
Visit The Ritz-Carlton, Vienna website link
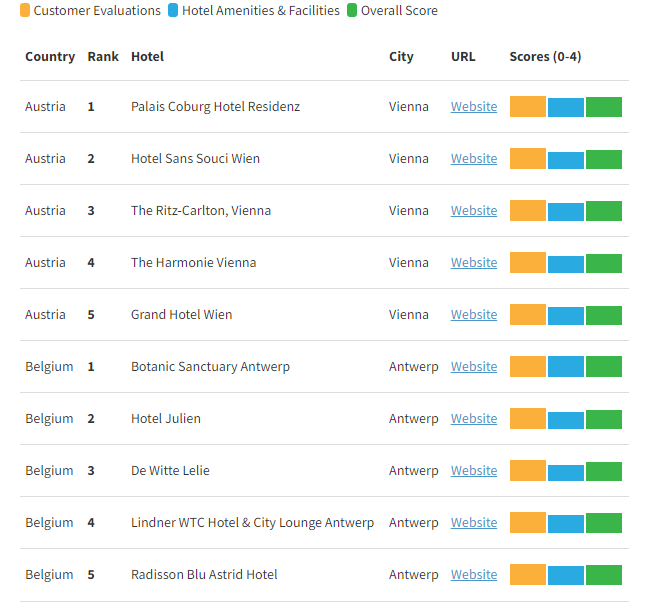(x=473, y=211)
